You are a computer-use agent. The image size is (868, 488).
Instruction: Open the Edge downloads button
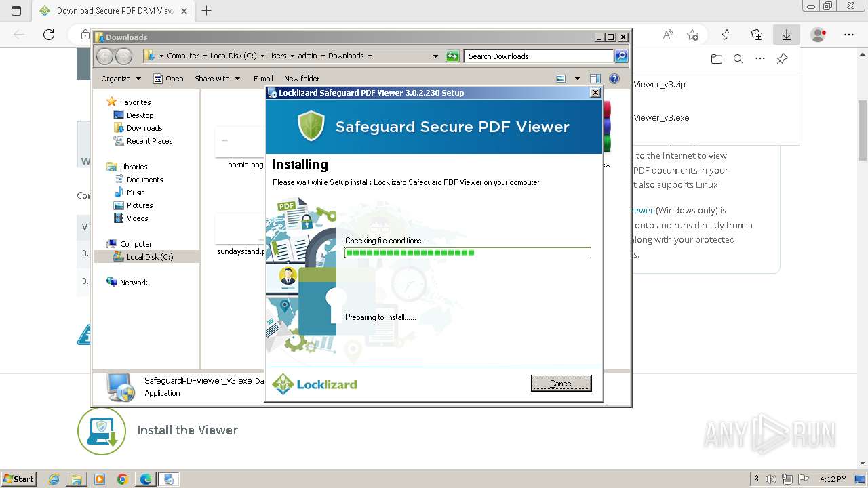click(x=787, y=35)
